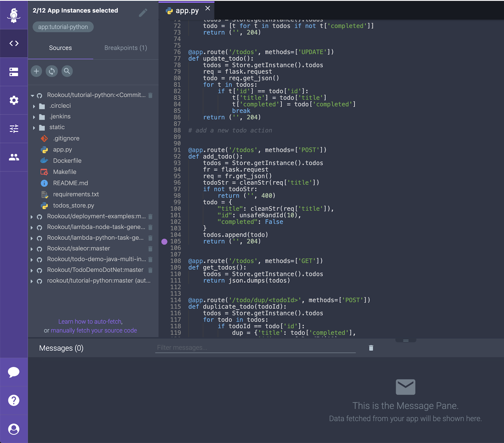
Task: Click line number 92 gutter
Action: click(177, 157)
